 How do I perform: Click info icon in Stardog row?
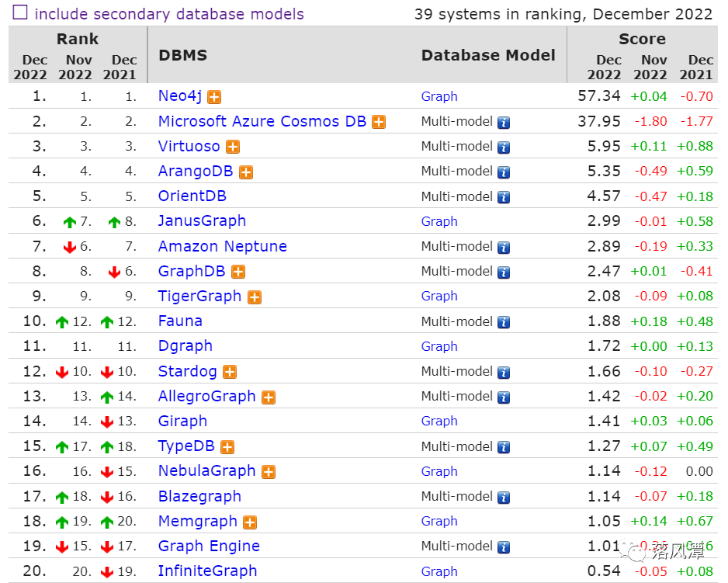[504, 373]
